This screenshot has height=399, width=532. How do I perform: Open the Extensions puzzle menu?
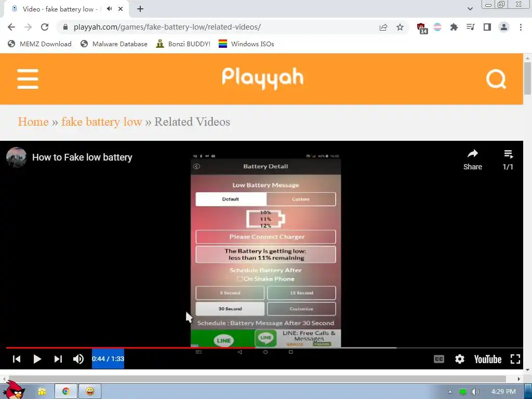click(x=454, y=27)
